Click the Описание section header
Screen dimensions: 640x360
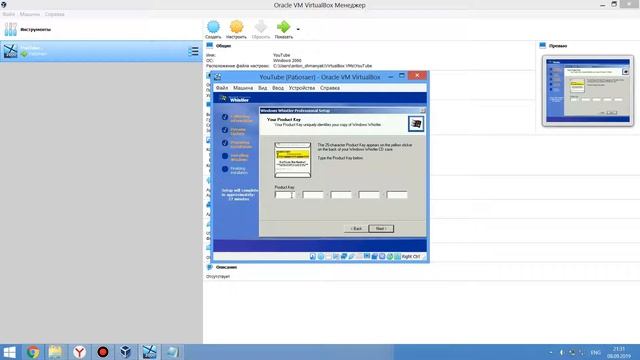(226, 267)
